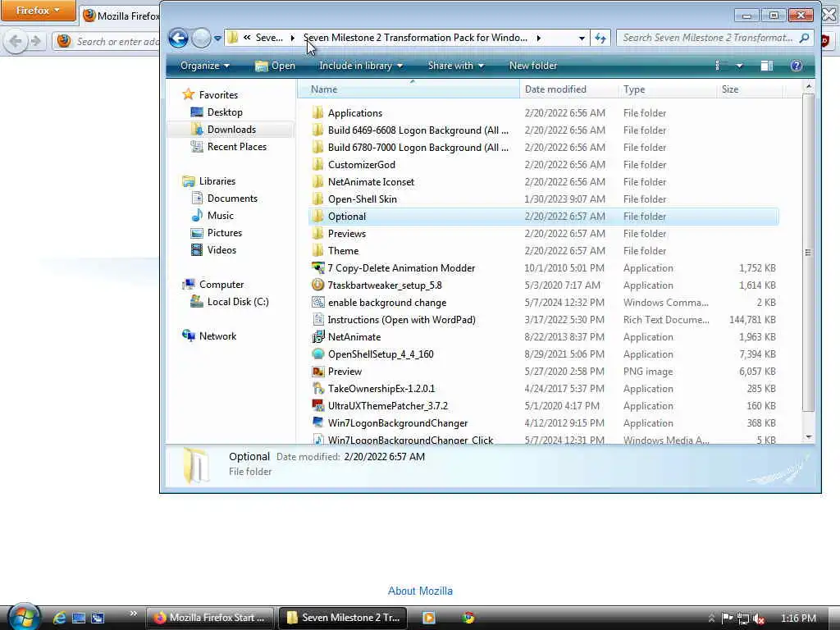The image size is (840, 630).
Task: Select the NetAnimate application icon
Action: (317, 336)
